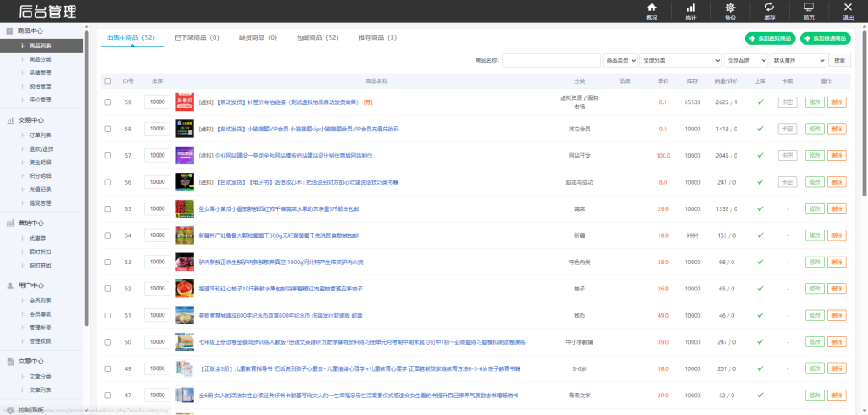Check the checkbox for product ID 54
The width and height of the screenshot is (868, 415).
point(108,235)
